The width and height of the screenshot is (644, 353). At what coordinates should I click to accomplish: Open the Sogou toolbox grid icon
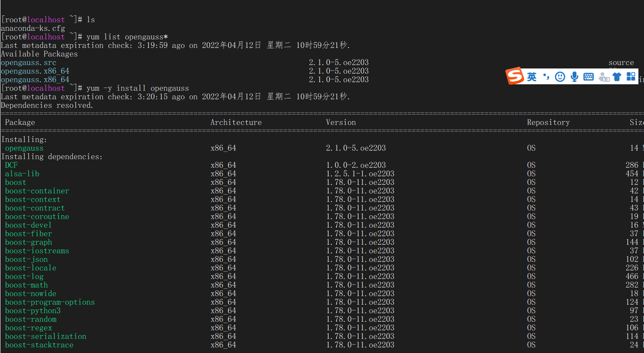click(x=630, y=76)
